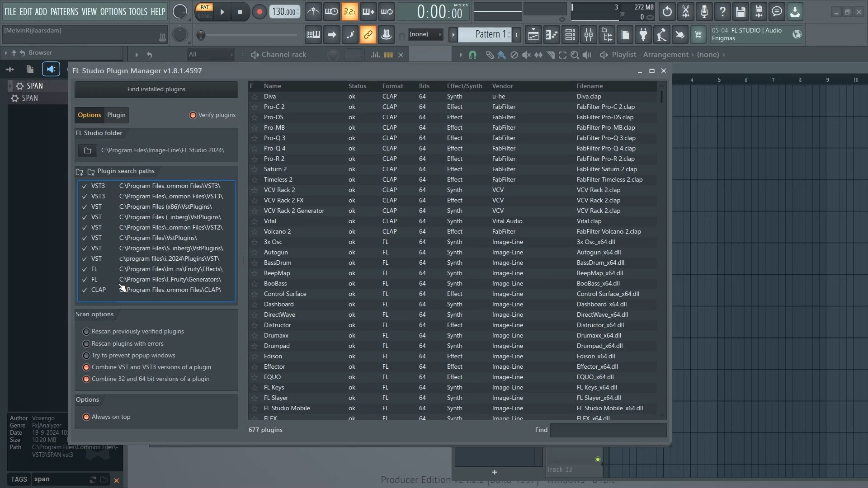Click the Channel rack step graph icon
This screenshot has height=488, width=868.
pos(375,55)
